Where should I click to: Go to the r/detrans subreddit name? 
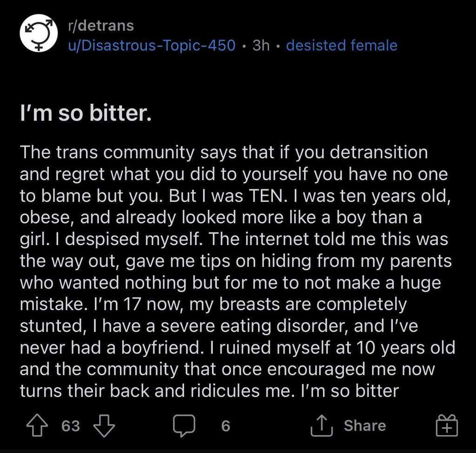tap(101, 26)
